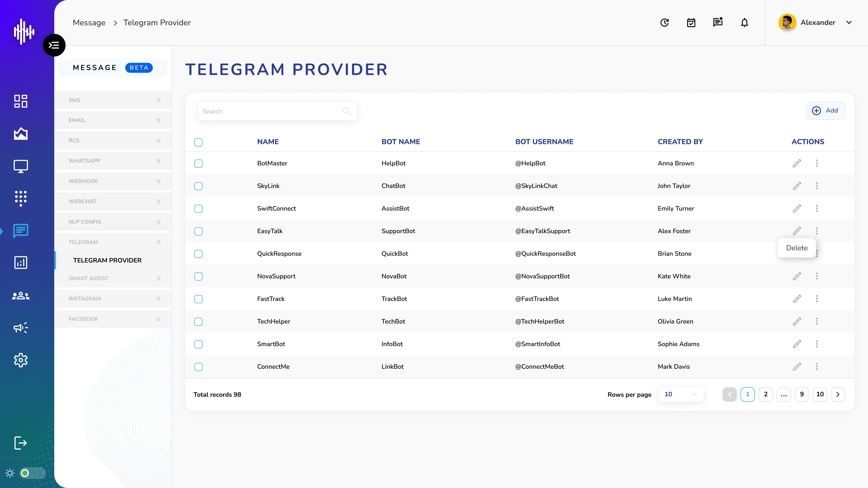Expand the SMART ASSIST menu section

click(x=113, y=278)
